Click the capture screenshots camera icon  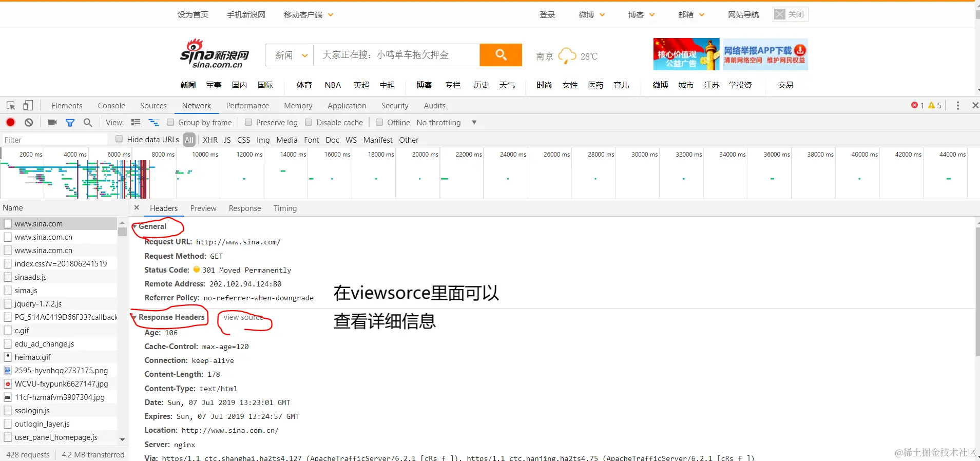coord(52,122)
